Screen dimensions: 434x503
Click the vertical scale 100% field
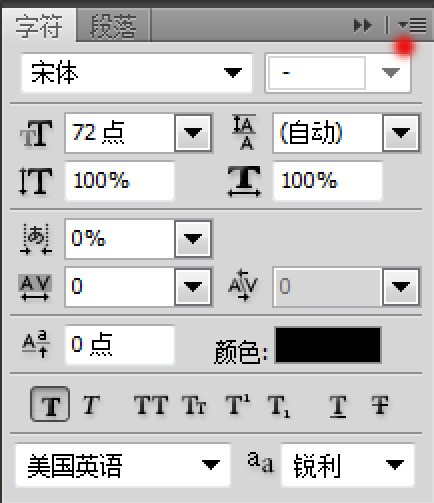[120, 181]
